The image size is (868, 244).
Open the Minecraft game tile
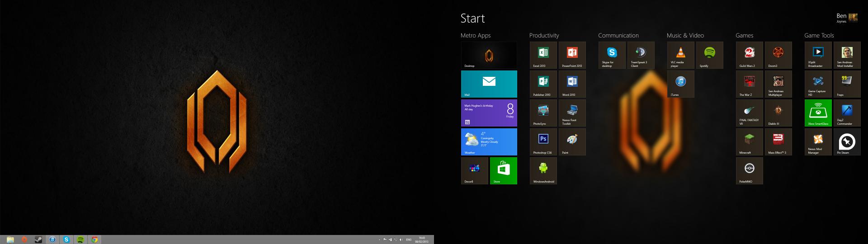pos(749,142)
